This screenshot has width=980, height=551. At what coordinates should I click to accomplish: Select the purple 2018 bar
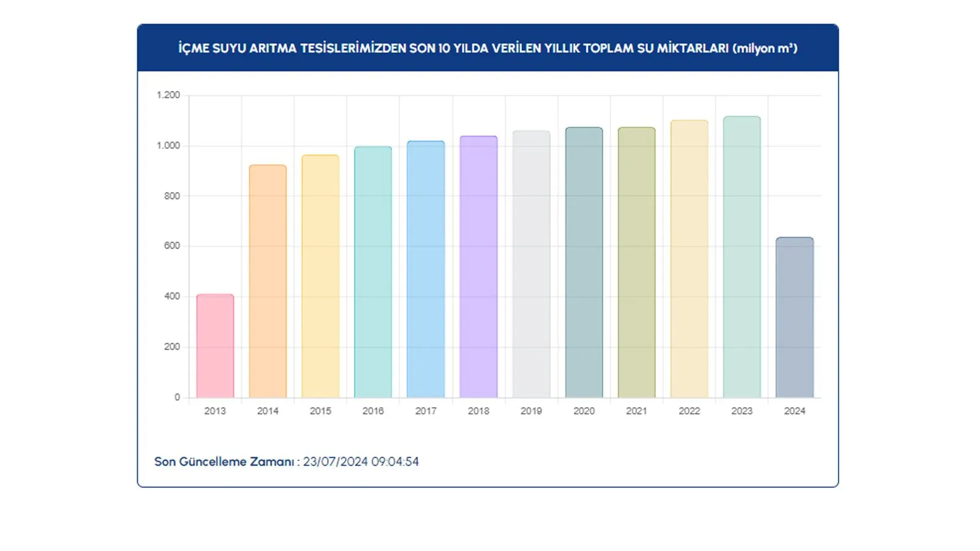tap(478, 267)
